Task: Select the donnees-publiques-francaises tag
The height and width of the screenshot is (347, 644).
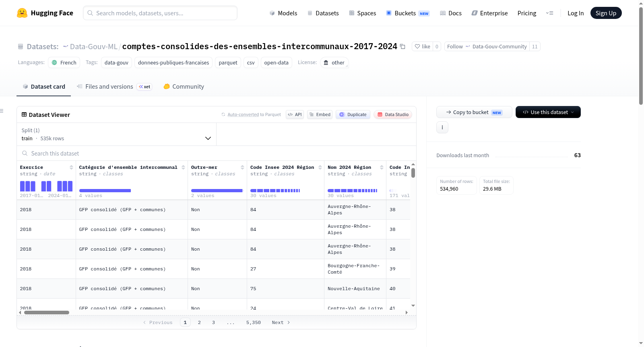Action: [x=173, y=62]
